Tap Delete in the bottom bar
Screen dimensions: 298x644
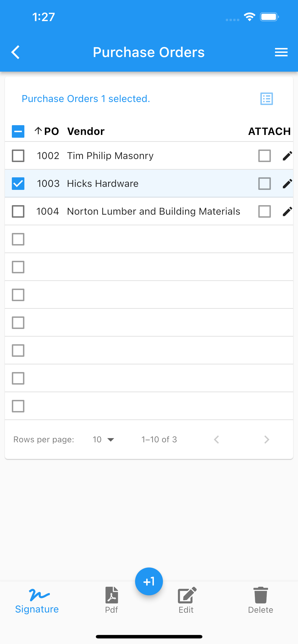pos(260,600)
